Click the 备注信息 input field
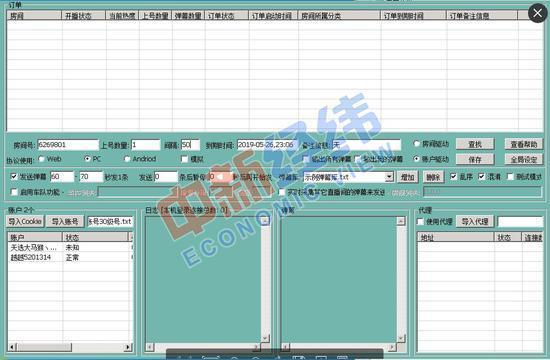This screenshot has height=360, width=550. point(366,145)
